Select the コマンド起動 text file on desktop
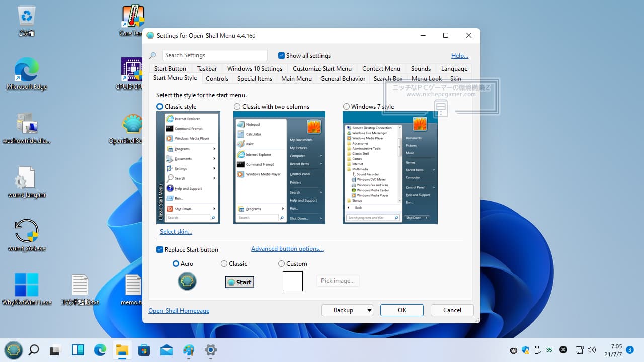The height and width of the screenshot is (362, 644). point(79,289)
